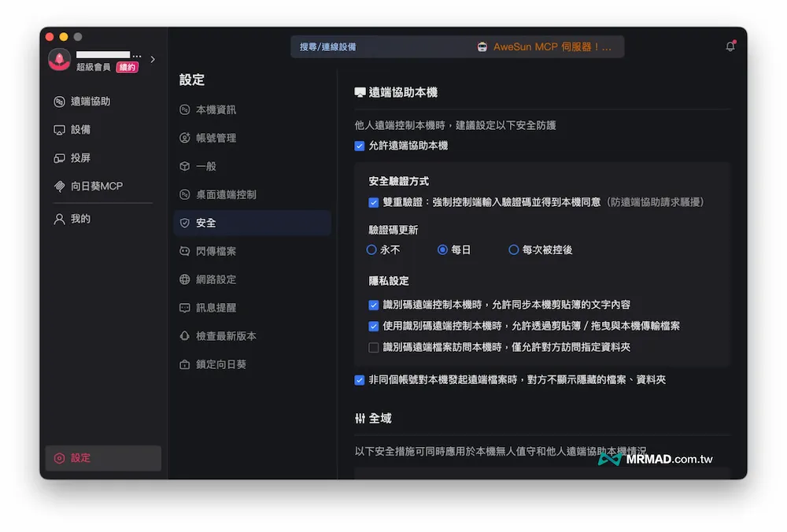The height and width of the screenshot is (532, 787).
Task: Click the 檢查最新版本 rocket icon
Action: (185, 336)
